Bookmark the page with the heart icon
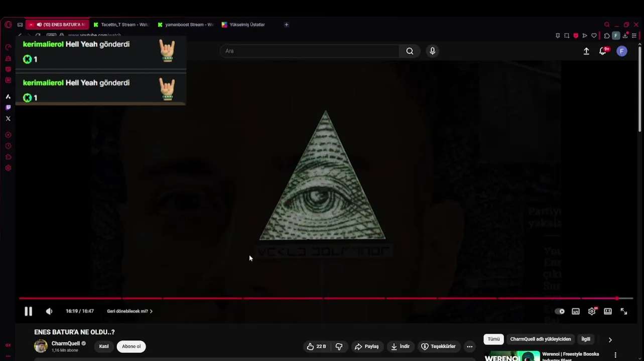 point(594,36)
